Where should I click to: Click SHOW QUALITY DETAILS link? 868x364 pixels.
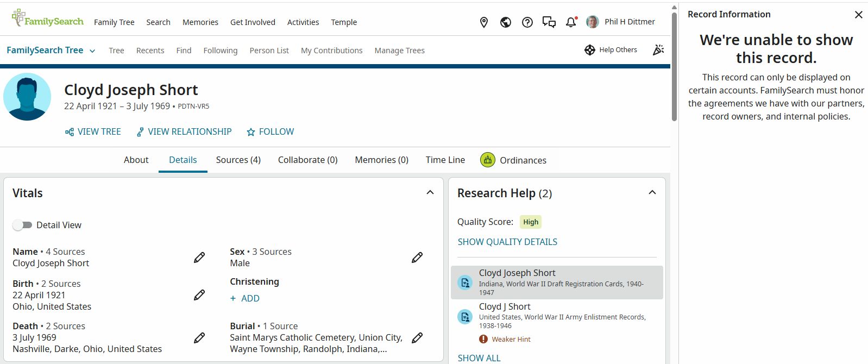click(x=507, y=242)
